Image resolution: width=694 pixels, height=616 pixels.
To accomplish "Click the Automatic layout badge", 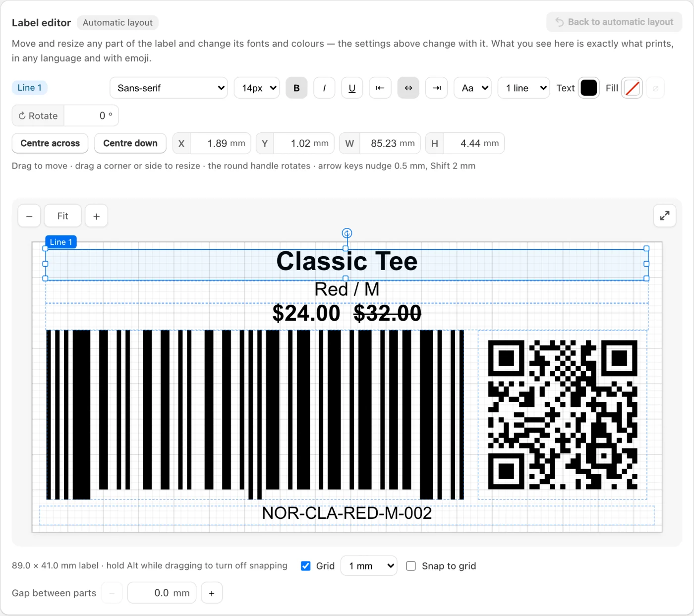I will [117, 23].
